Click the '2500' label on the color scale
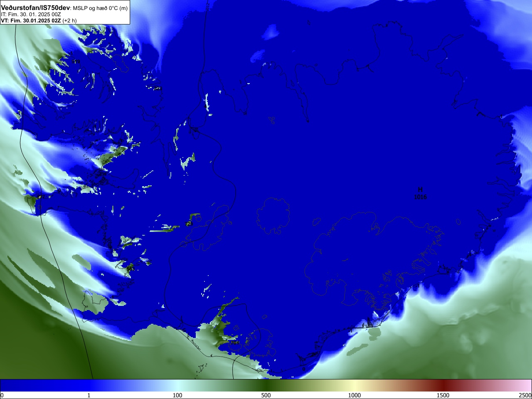The image size is (532, 399). (x=525, y=395)
